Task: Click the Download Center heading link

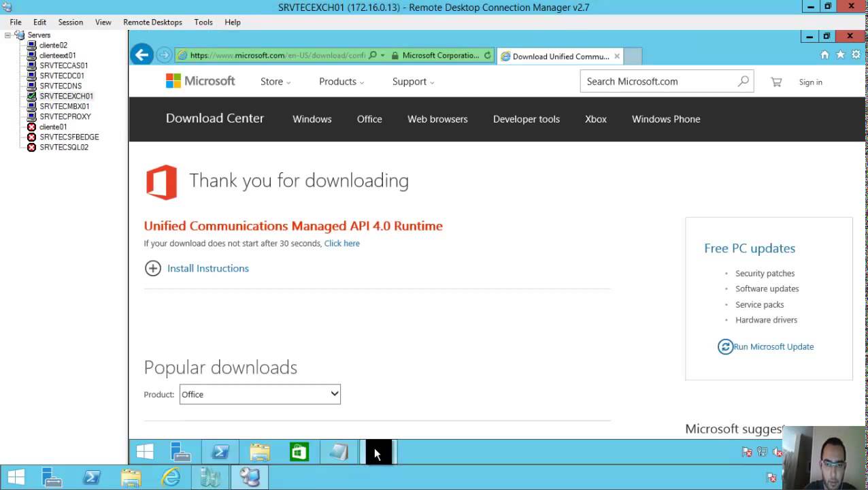Action: [x=215, y=118]
